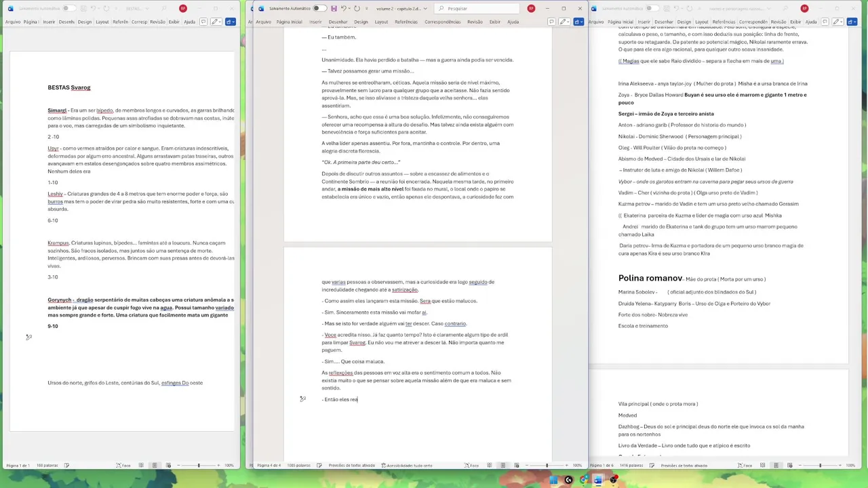Click Página 4 de 4 in the middle status bar
Image resolution: width=868 pixels, height=488 pixels.
click(269, 466)
